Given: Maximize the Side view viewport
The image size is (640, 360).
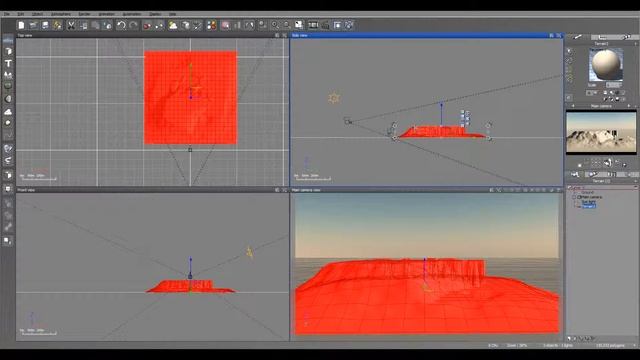Looking at the screenshot, I should click(559, 36).
